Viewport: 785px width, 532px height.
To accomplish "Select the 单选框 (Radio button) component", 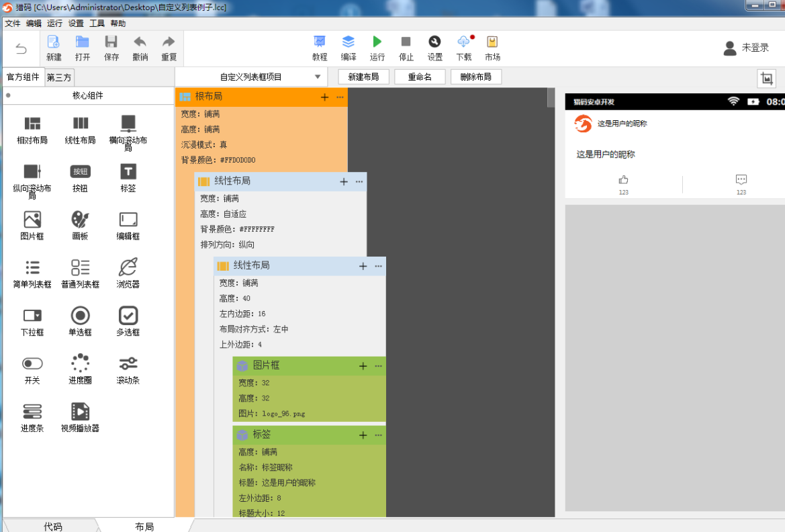I will click(x=80, y=316).
